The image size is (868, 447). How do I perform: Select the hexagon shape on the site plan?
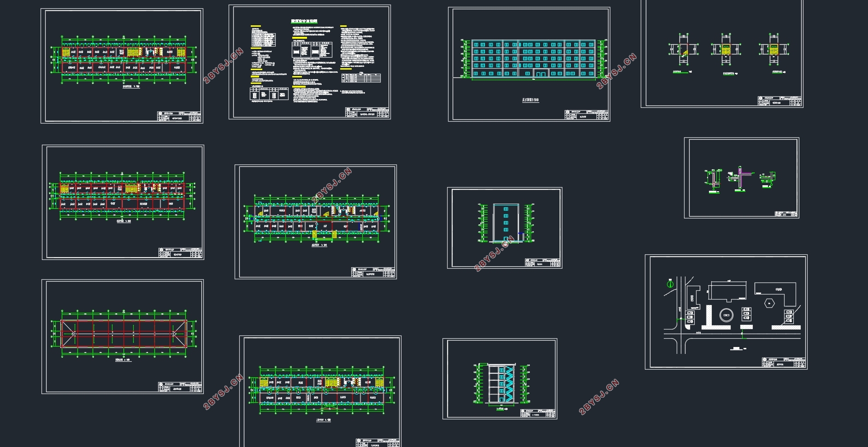coord(769,303)
